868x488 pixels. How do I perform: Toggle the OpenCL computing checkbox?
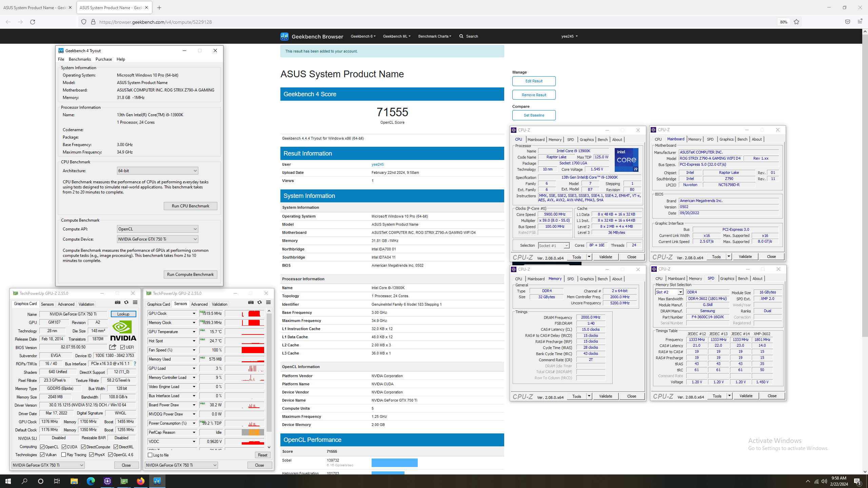tap(42, 447)
